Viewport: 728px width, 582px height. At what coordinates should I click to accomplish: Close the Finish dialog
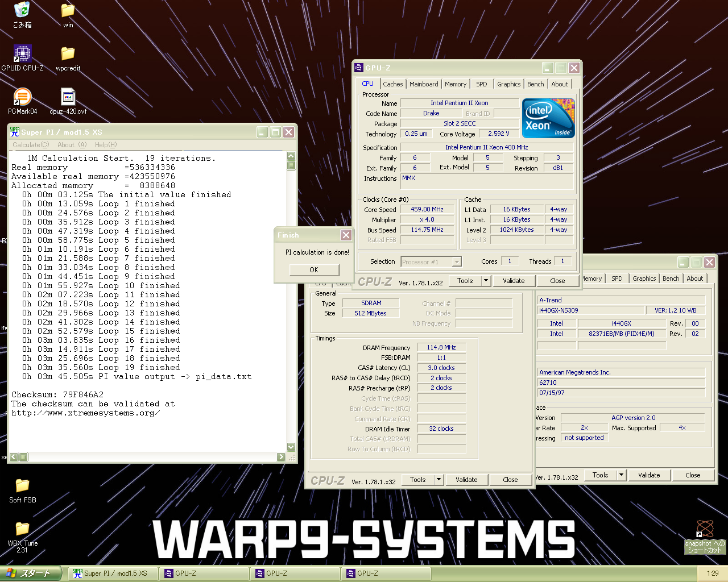(x=346, y=235)
